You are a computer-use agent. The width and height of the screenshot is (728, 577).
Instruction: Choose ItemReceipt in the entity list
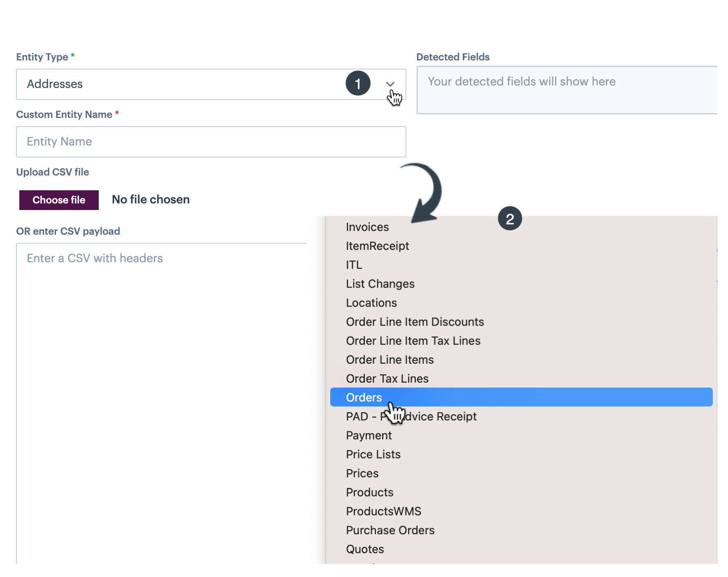click(377, 246)
